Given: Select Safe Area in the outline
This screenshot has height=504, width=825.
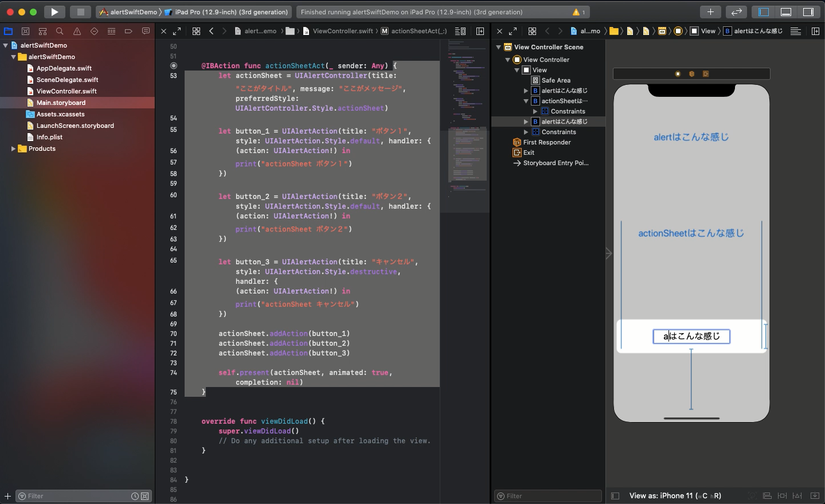Looking at the screenshot, I should click(x=556, y=80).
